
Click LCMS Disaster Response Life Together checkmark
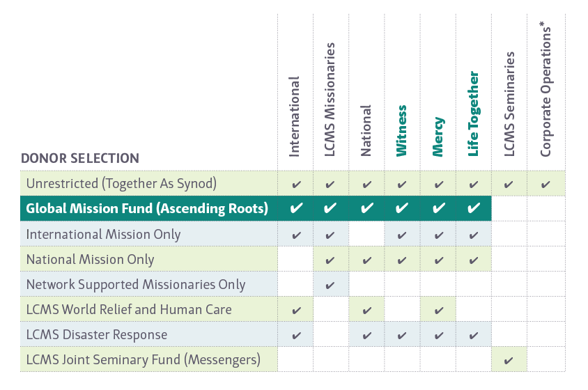pyautogui.click(x=474, y=335)
